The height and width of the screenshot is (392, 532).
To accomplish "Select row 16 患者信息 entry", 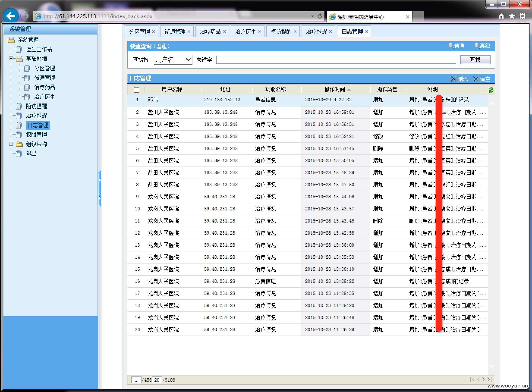I will [307, 281].
